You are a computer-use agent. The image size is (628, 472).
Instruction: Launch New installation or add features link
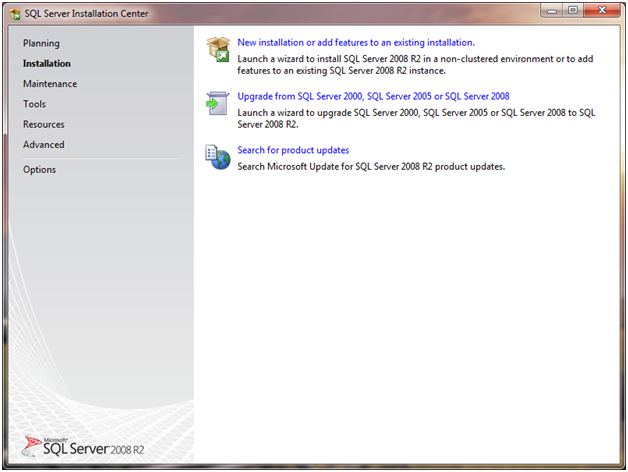(x=356, y=42)
